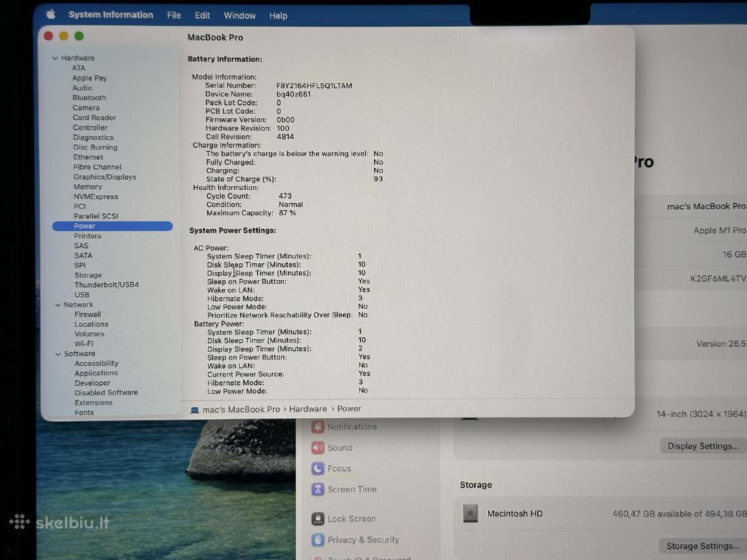Screen dimensions: 747x560
Task: Select Ethernet in the sidebar
Action: click(x=88, y=157)
